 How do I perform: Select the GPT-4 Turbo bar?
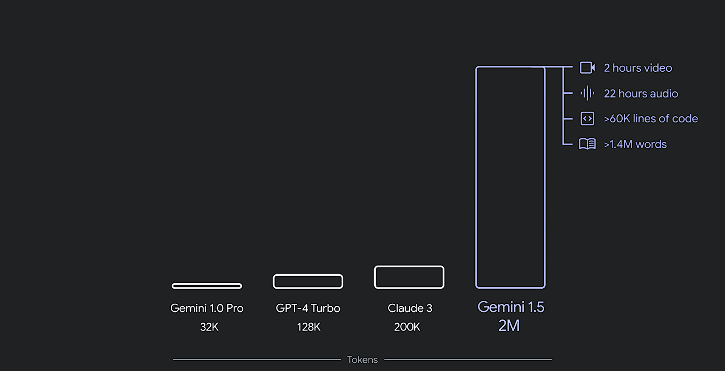click(x=308, y=281)
